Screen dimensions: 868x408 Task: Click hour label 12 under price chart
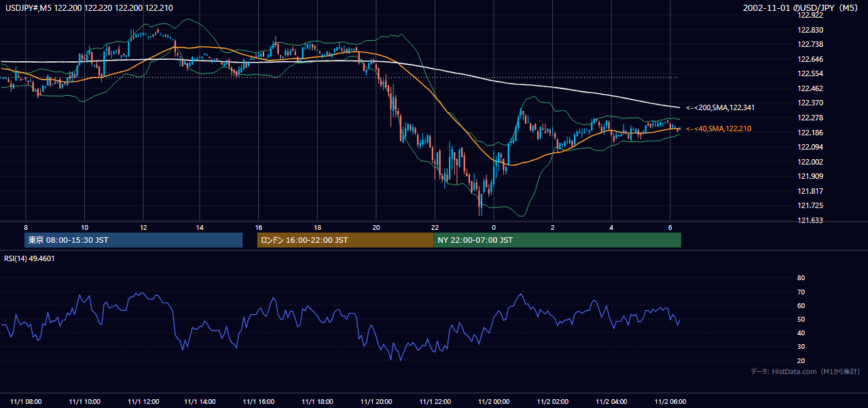[x=143, y=227]
